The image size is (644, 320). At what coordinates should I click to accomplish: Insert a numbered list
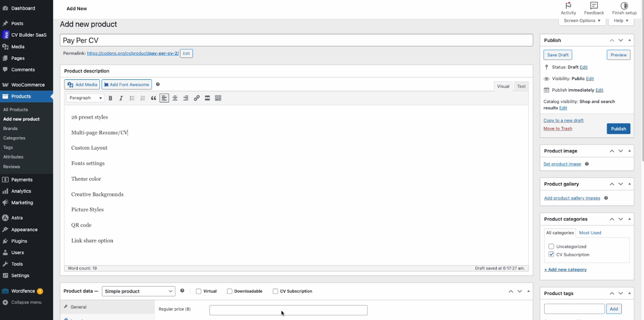tap(143, 98)
